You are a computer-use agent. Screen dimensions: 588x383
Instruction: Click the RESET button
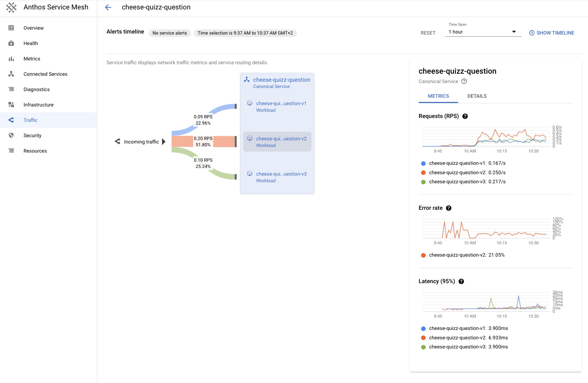click(428, 33)
